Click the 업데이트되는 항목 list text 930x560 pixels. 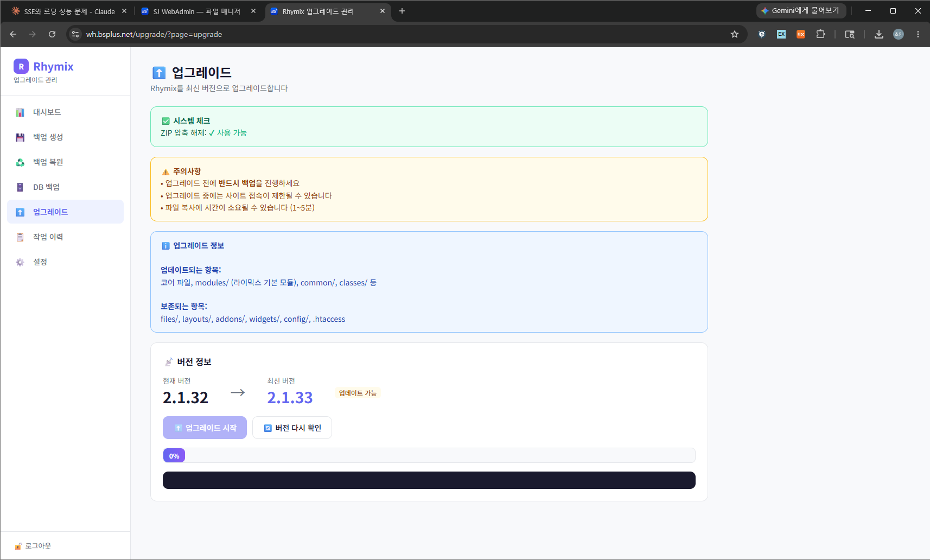(x=269, y=283)
